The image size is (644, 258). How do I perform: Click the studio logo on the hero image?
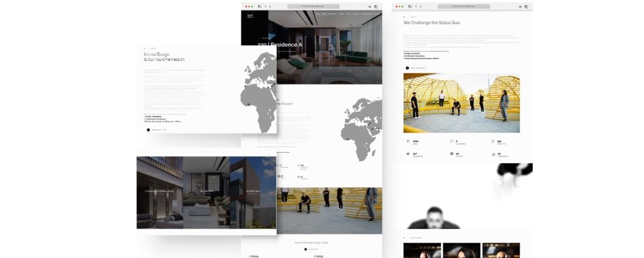point(250,15)
